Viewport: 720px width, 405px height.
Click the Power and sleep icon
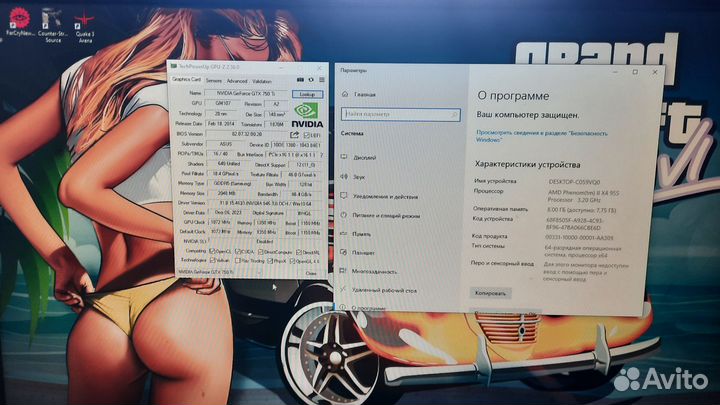[x=343, y=214]
